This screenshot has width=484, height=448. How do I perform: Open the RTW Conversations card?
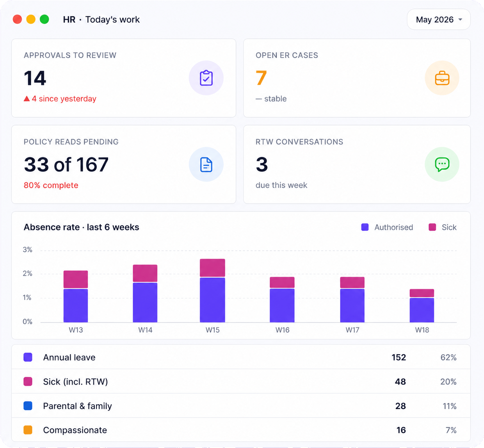pos(357,164)
